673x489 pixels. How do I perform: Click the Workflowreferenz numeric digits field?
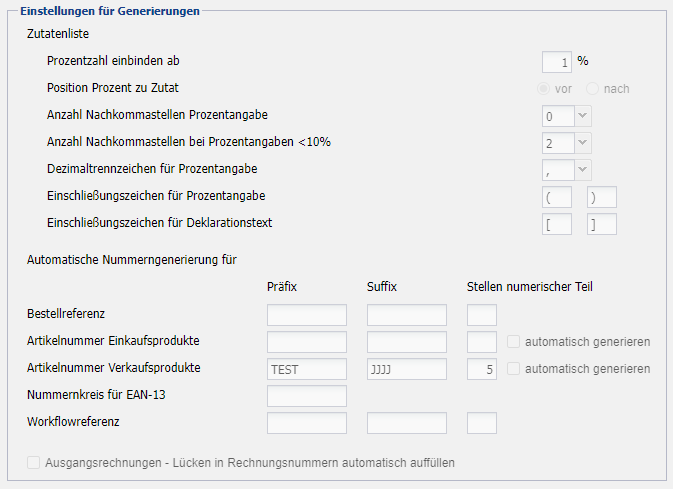tap(482, 423)
